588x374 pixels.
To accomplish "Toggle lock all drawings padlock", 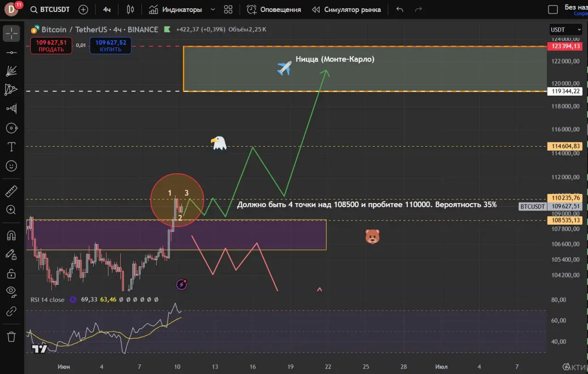I will 11,274.
